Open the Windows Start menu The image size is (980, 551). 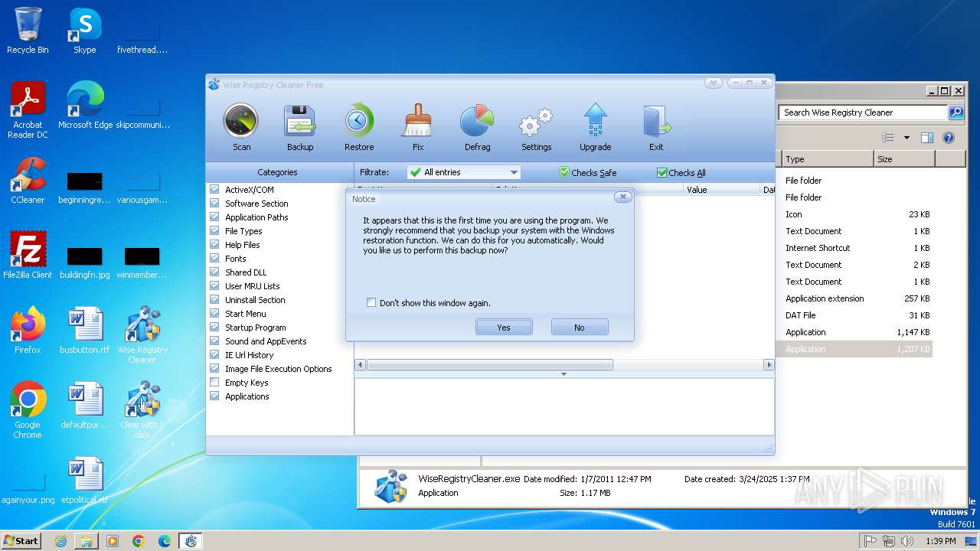(x=21, y=541)
